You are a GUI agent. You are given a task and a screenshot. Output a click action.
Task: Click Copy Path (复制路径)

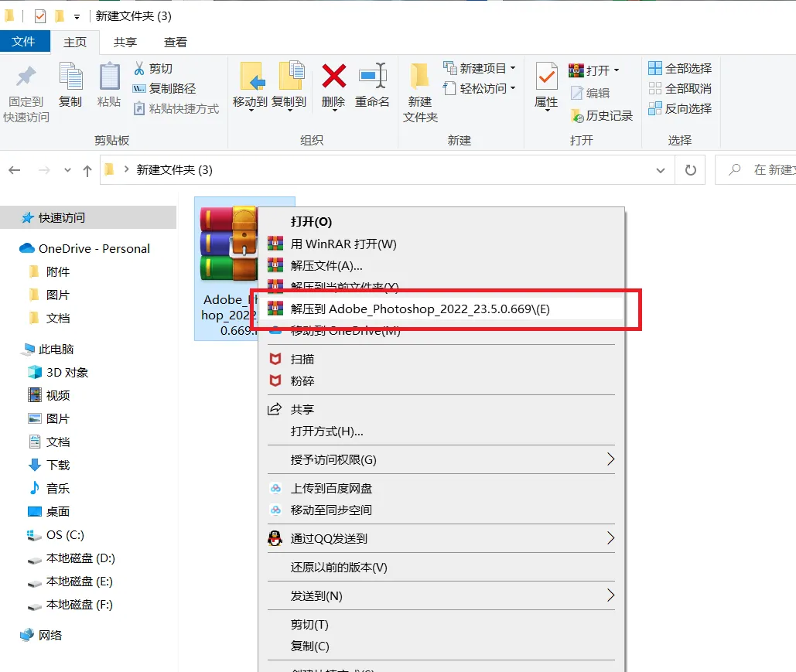pyautogui.click(x=164, y=88)
